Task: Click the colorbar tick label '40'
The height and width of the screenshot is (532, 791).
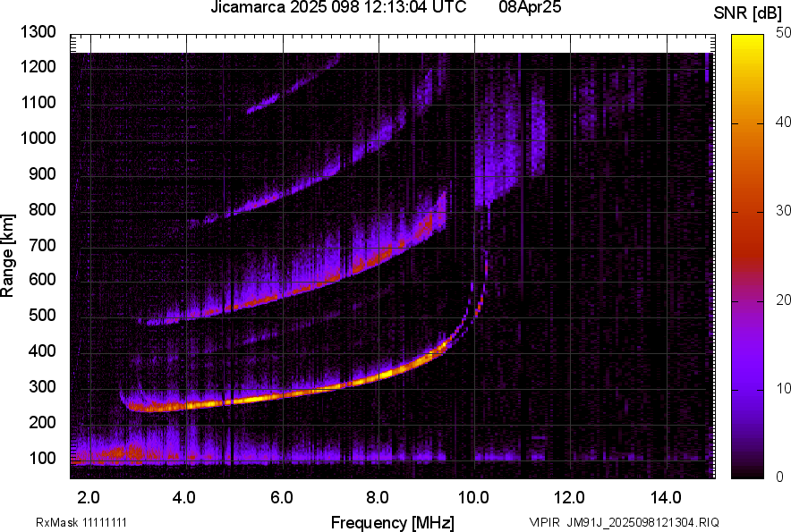Action: 784,122
